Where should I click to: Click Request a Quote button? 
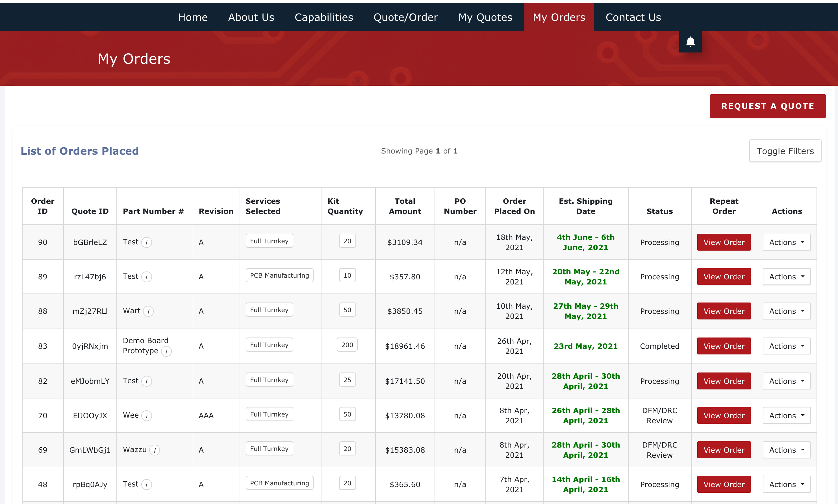(x=767, y=106)
